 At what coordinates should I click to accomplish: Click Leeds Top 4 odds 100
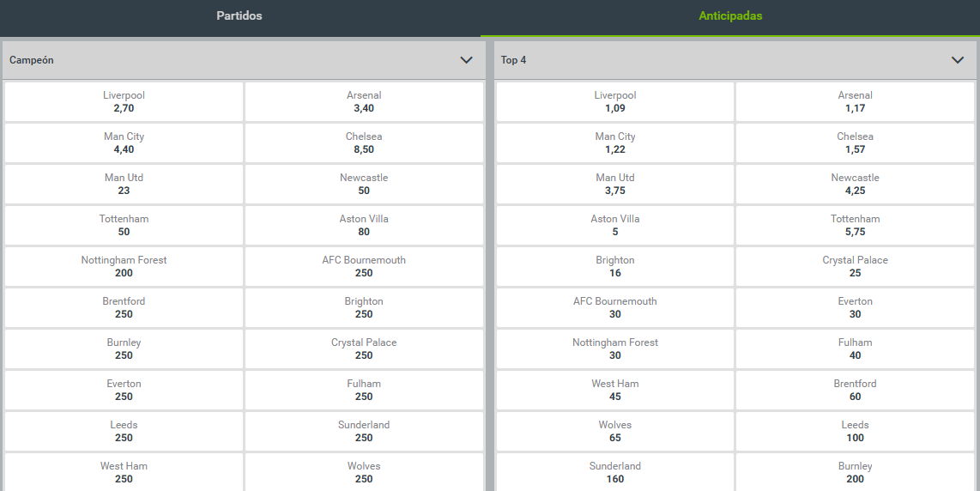(855, 432)
